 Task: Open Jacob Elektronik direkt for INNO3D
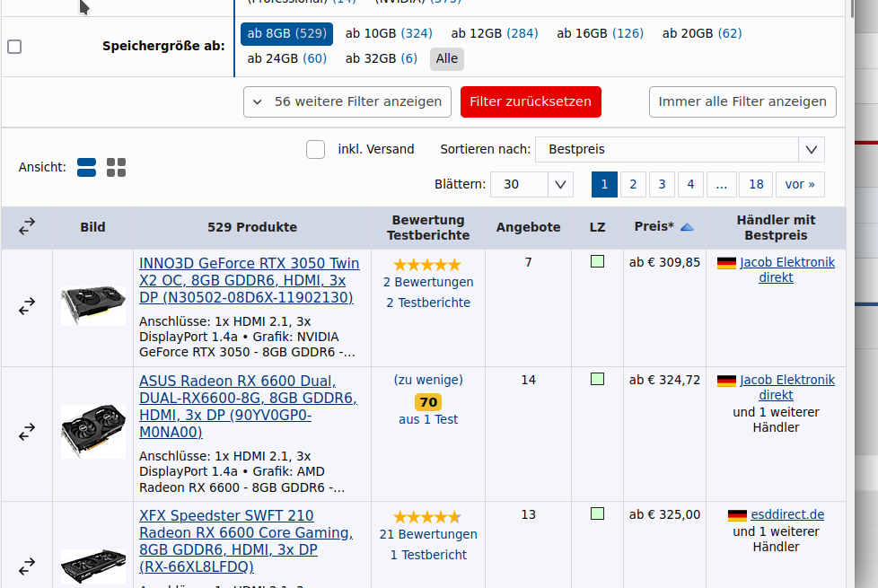point(786,270)
